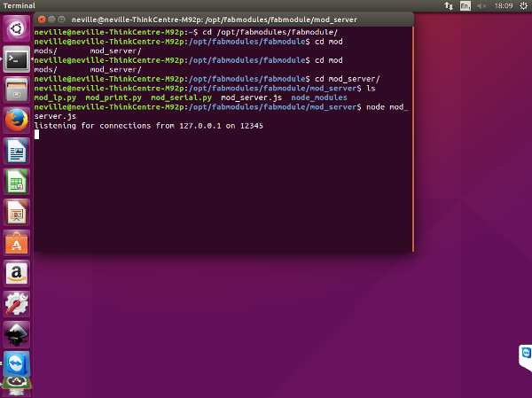
Task: Click the network connection indicator
Action: tap(449, 6)
